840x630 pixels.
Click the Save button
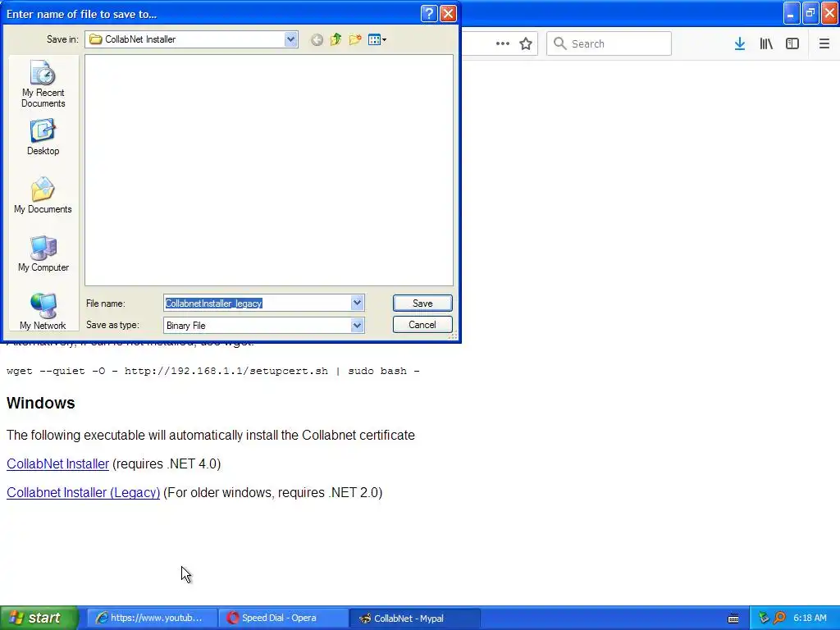coord(422,304)
